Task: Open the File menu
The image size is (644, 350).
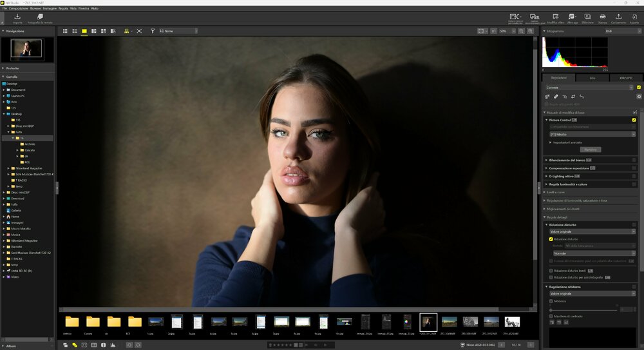Action: pyautogui.click(x=5, y=8)
